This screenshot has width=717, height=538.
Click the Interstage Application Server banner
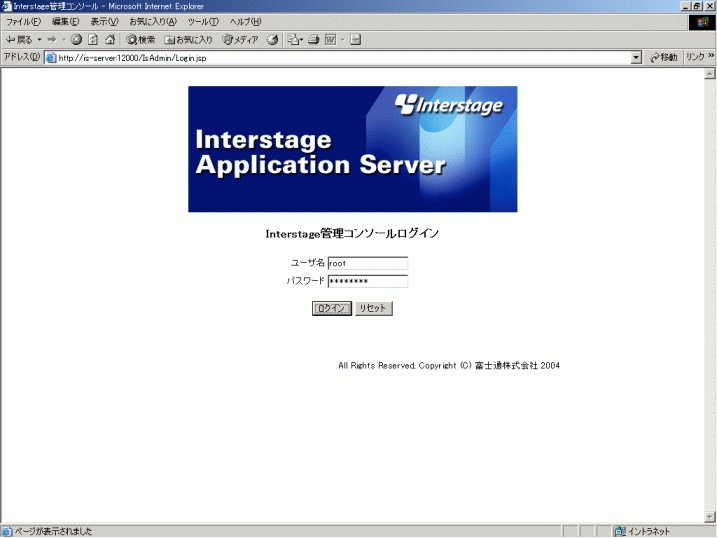click(x=353, y=149)
